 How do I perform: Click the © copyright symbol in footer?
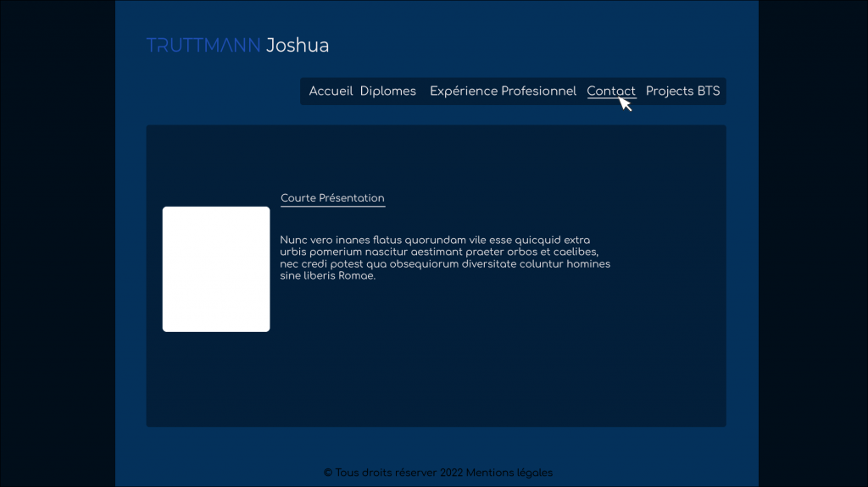[x=328, y=473]
